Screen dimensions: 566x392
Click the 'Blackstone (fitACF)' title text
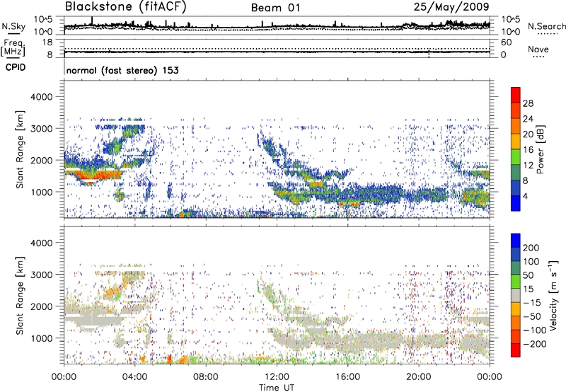(x=125, y=6)
